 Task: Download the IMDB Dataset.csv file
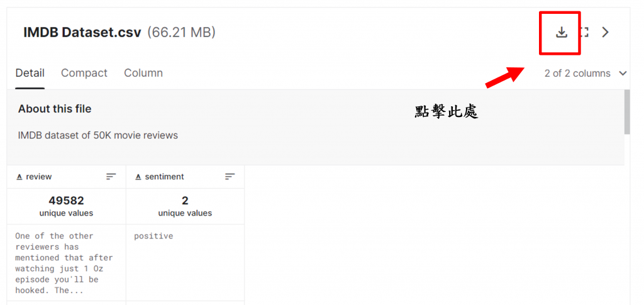pyautogui.click(x=562, y=33)
